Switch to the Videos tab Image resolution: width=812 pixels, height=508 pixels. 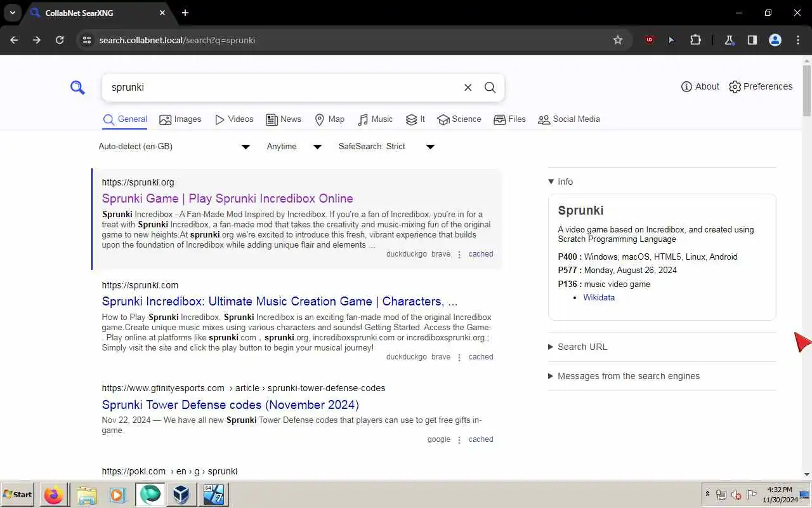pyautogui.click(x=234, y=119)
